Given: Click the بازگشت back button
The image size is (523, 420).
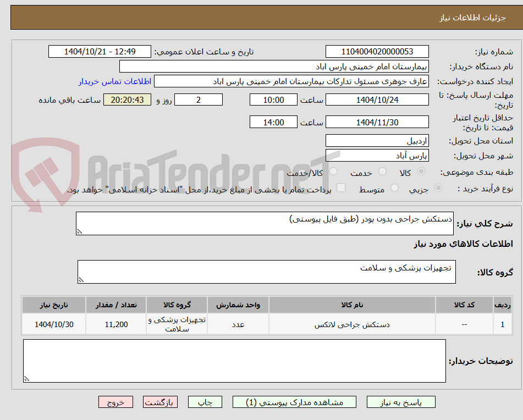Looking at the screenshot, I should click(160, 402).
